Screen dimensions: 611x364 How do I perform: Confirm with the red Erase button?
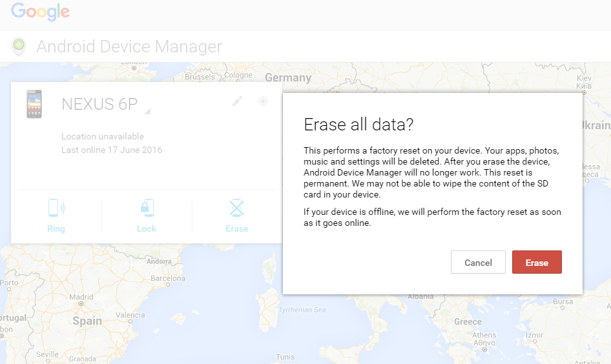coord(537,263)
